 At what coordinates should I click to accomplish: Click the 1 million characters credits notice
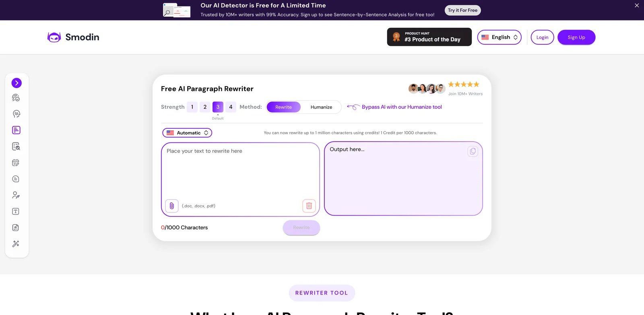click(350, 133)
